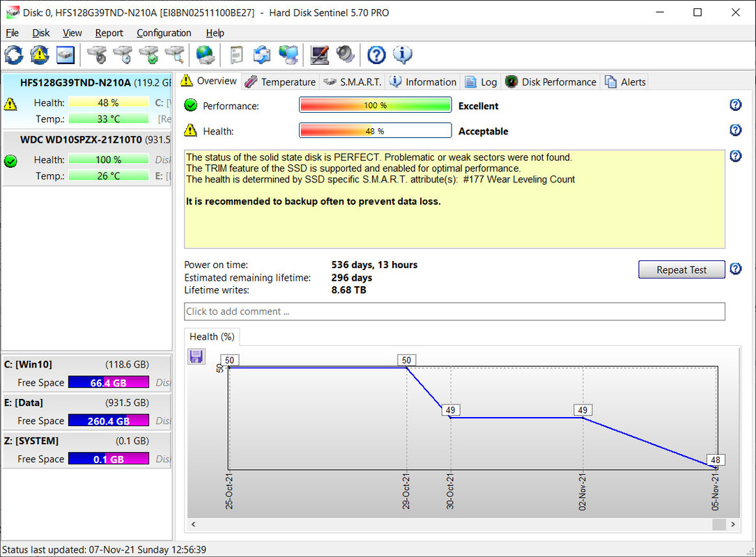Open the Disk menu
Image resolution: width=756 pixels, height=557 pixels.
click(41, 33)
